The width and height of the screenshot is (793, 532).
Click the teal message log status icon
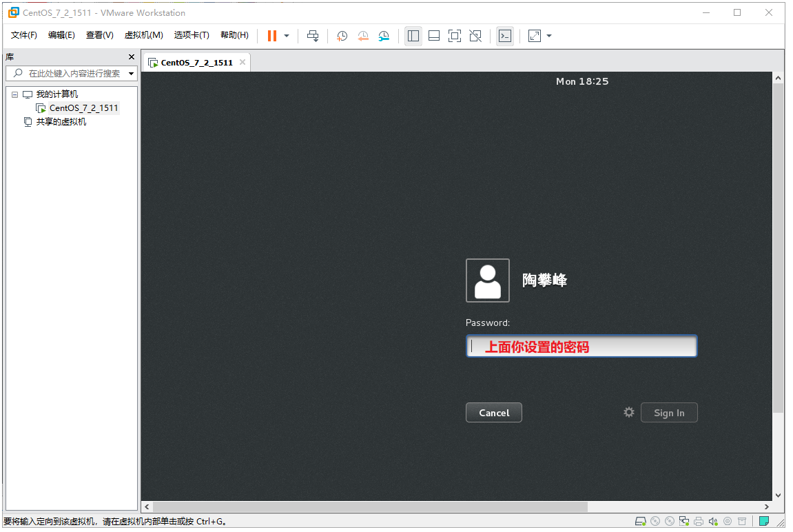[x=764, y=521]
